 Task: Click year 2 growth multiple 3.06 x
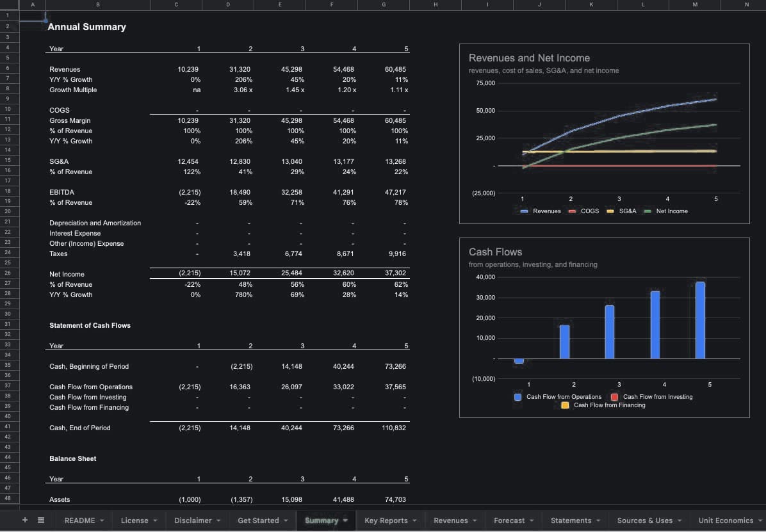243,90
